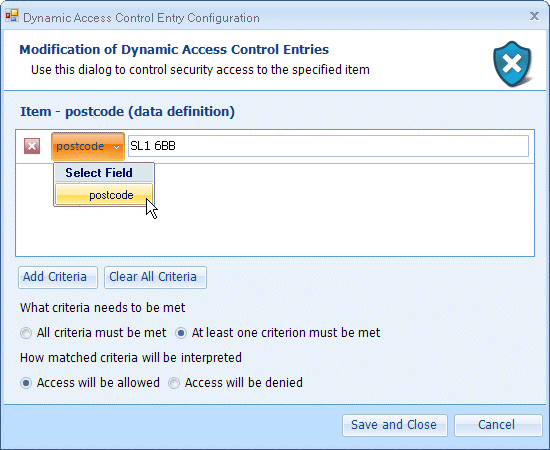Close the dialog with title bar X
The height and width of the screenshot is (450, 550).
point(534,16)
